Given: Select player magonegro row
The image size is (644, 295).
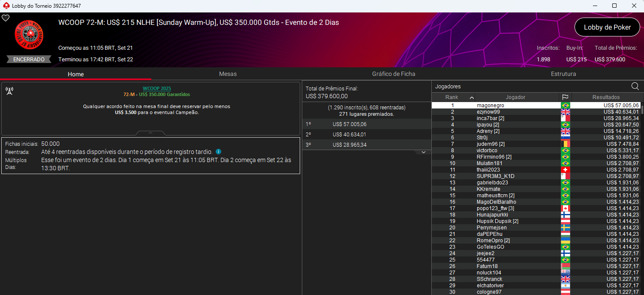Looking at the screenshot, I should tap(536, 105).
